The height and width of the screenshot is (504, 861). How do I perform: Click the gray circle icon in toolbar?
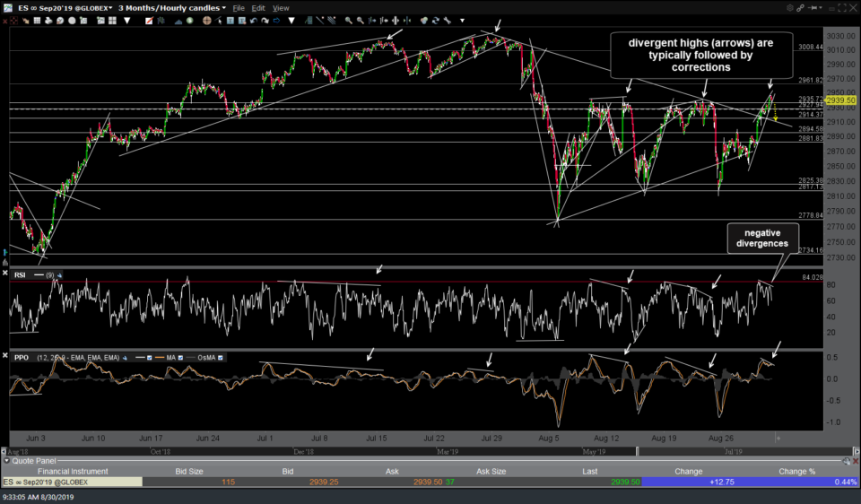[72, 21]
